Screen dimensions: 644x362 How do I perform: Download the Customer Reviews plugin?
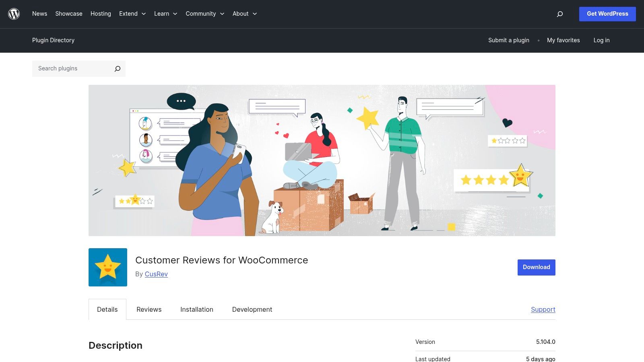(x=536, y=267)
